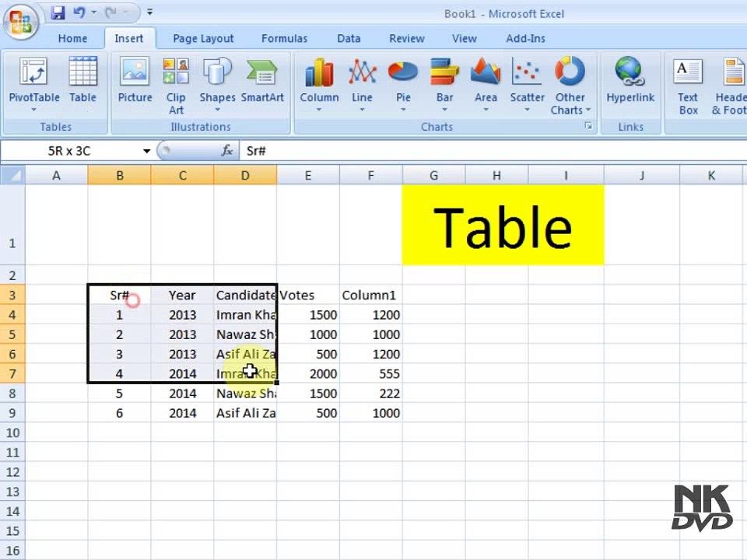
Task: Click Asif Ali Za cell in row 9
Action: coord(245,413)
